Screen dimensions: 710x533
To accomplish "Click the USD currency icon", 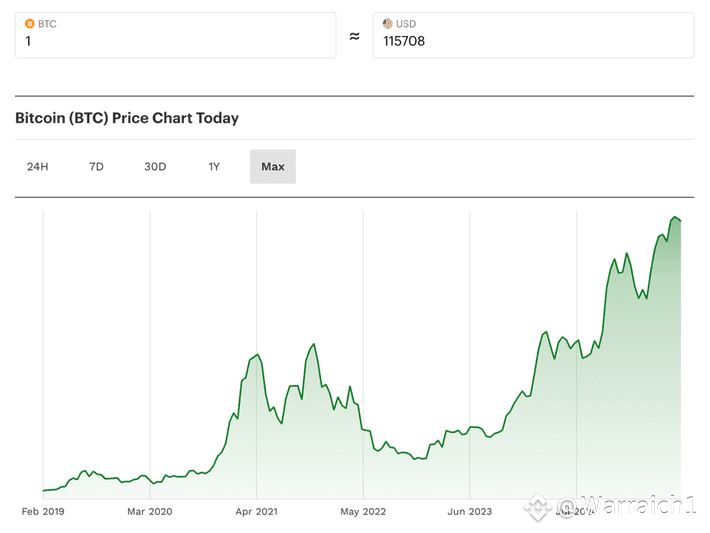I will pos(387,24).
